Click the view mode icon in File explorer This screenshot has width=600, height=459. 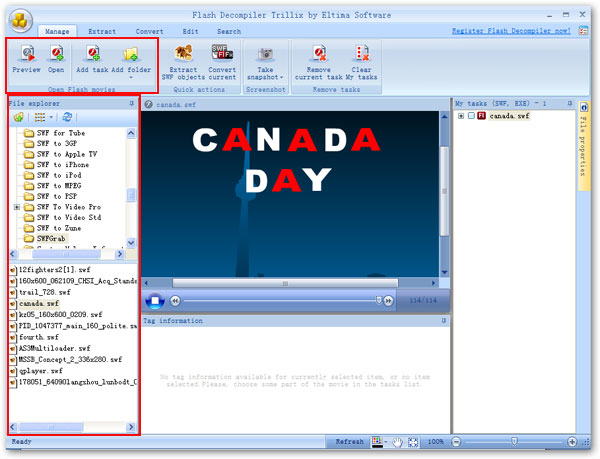pos(40,117)
